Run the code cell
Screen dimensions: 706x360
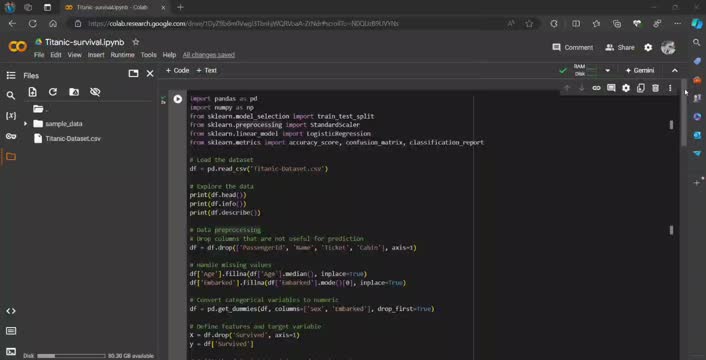click(x=178, y=99)
